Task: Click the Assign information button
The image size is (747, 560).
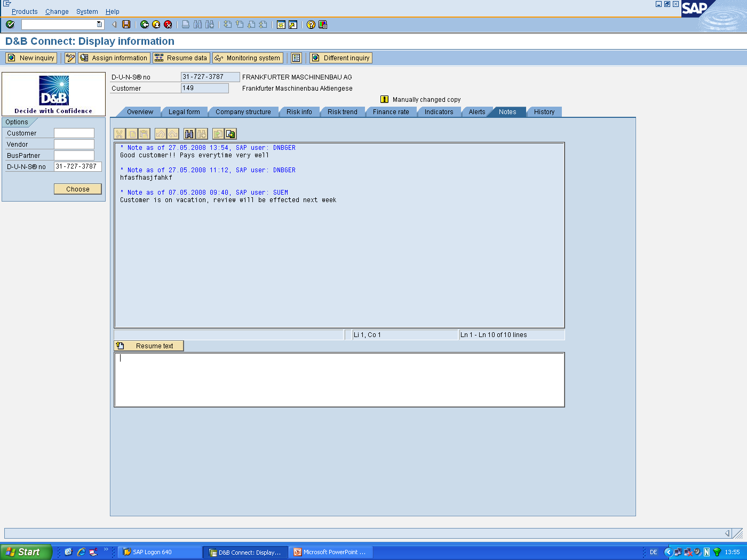Action: [x=114, y=58]
